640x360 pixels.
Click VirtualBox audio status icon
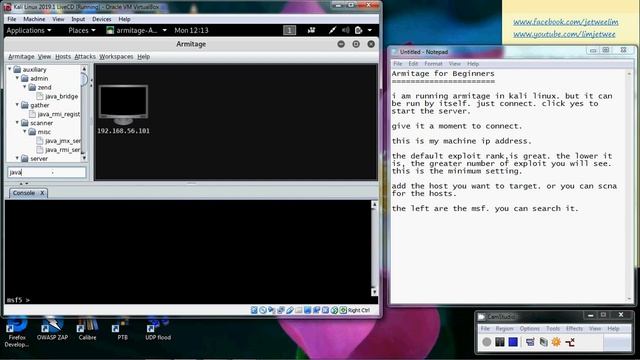(x=272, y=310)
